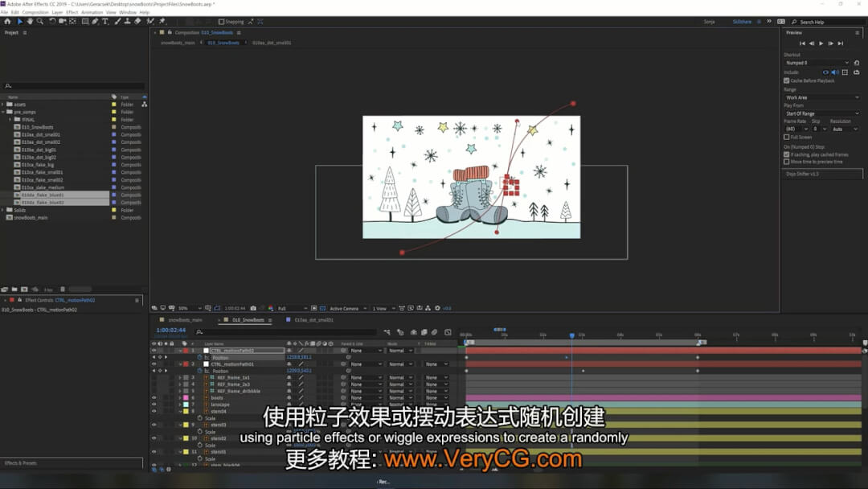Select the Type text tool

[105, 22]
